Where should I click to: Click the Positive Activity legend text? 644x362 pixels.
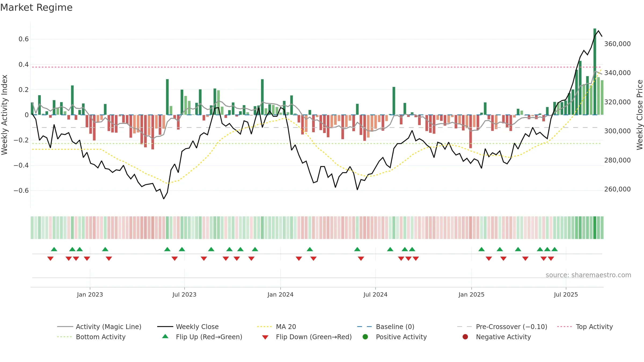coord(401,337)
